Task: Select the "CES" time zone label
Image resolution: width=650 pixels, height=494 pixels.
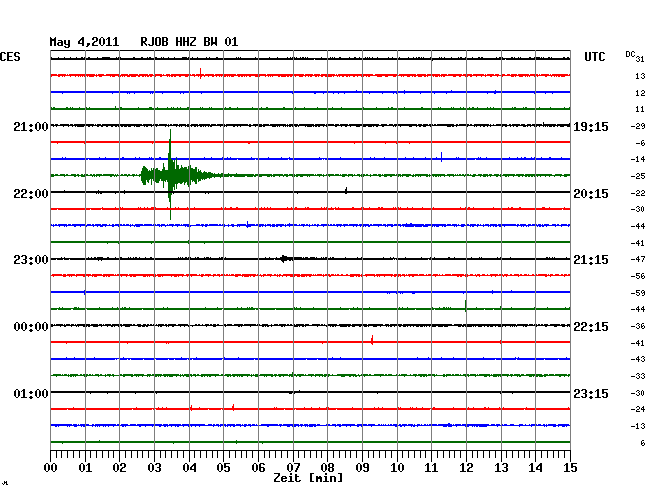Action: coord(10,57)
